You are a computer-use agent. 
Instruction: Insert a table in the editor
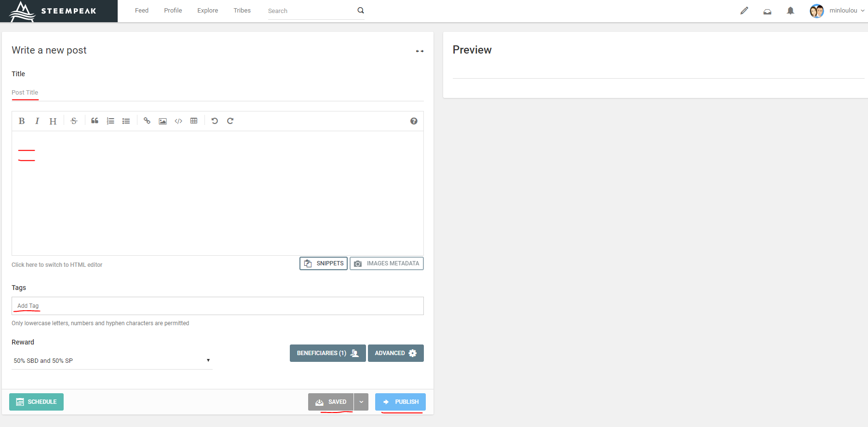tap(194, 121)
